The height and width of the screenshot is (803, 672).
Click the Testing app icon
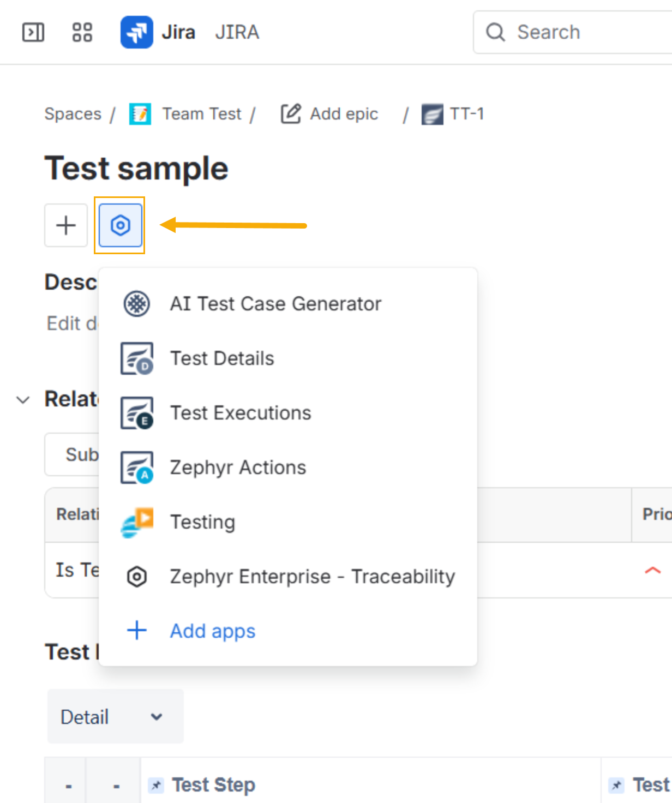coord(136,522)
